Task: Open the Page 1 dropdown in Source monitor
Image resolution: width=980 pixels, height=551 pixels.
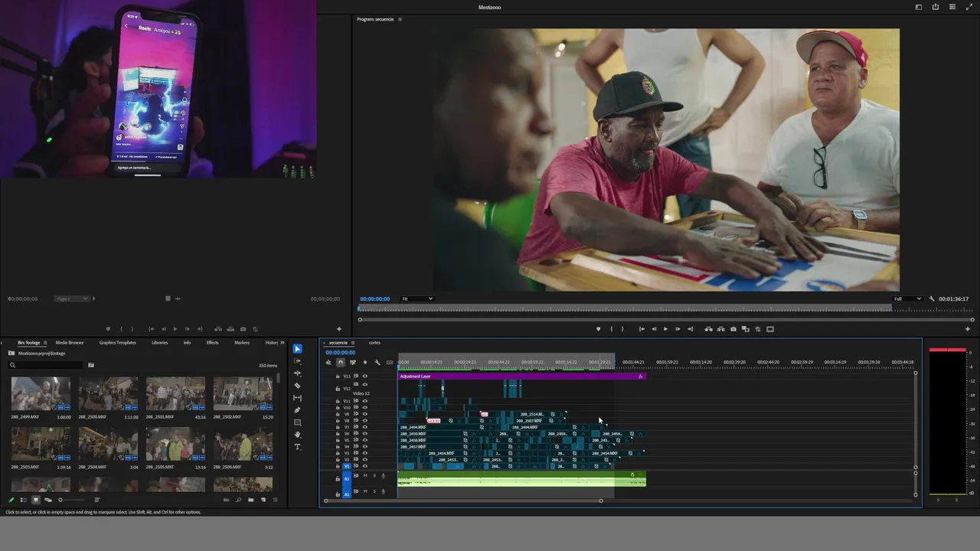Action: click(x=73, y=298)
